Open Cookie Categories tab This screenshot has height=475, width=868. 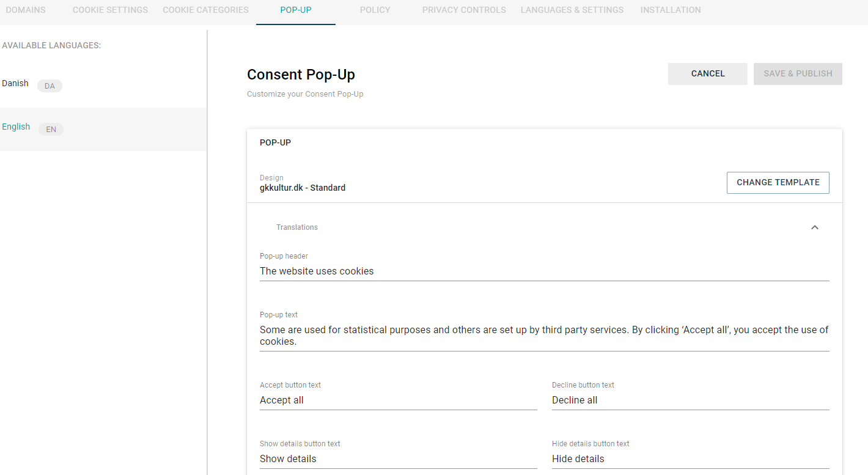(205, 10)
